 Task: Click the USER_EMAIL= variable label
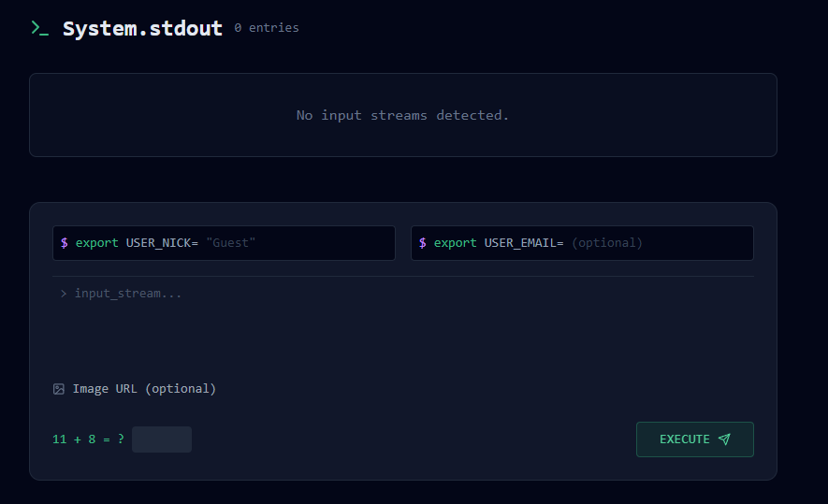click(x=524, y=243)
